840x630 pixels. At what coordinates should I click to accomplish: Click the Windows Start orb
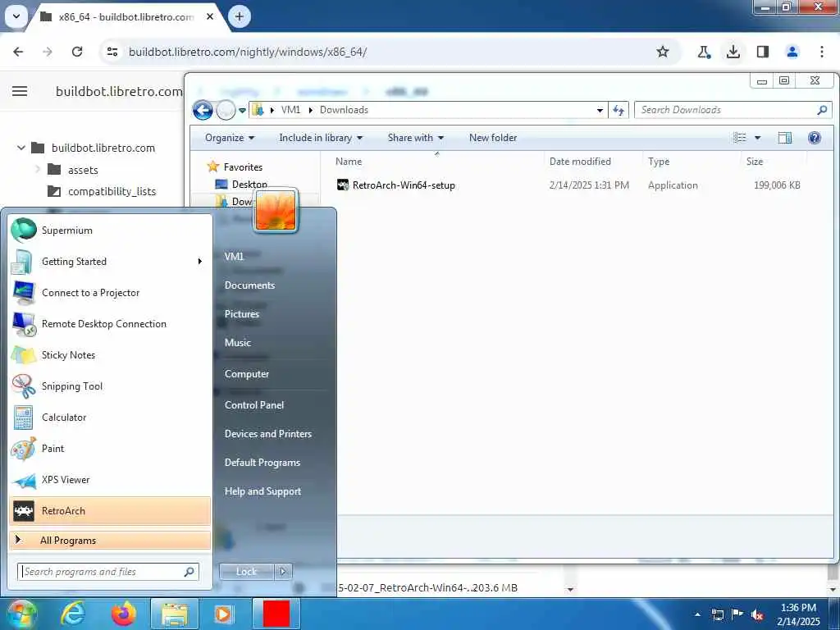[21, 614]
